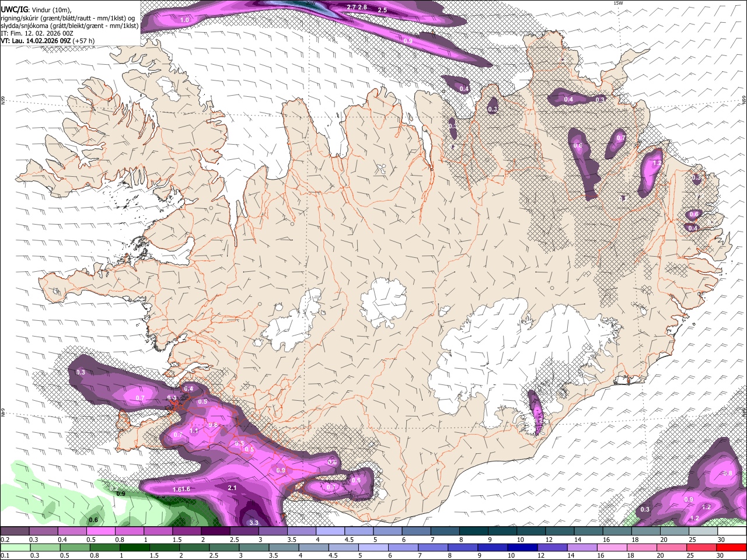Click the '1.0' snowfall value on the map
This screenshot has width=747, height=560.
click(x=184, y=20)
